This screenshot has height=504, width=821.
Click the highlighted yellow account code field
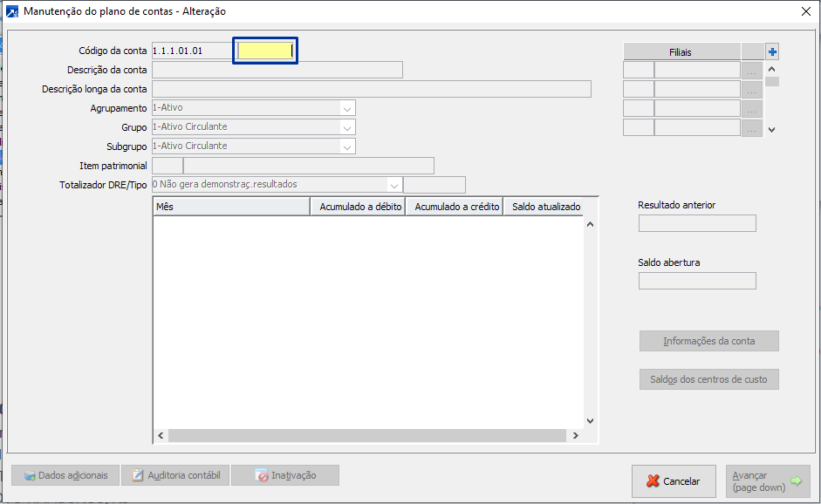265,51
